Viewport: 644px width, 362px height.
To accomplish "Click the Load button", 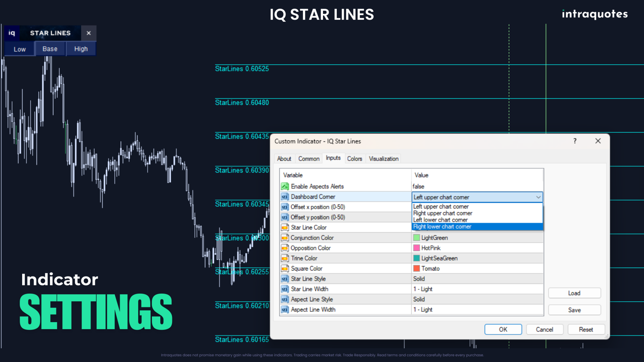I will tap(574, 293).
